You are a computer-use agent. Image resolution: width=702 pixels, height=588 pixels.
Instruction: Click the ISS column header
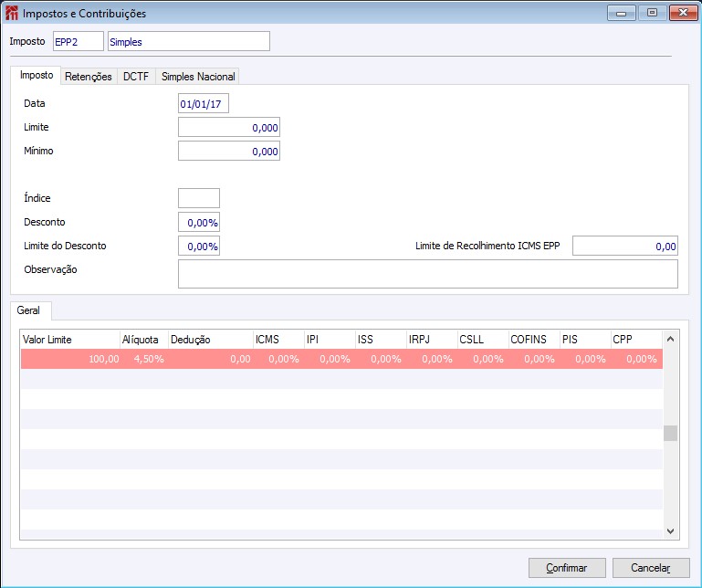381,340
